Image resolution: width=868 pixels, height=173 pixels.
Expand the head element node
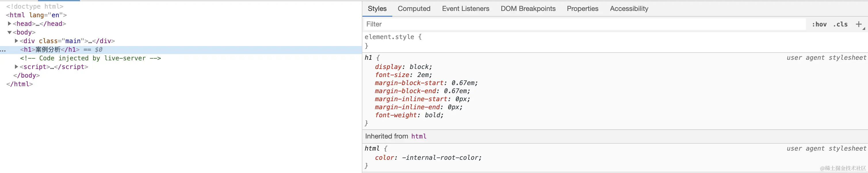[9, 24]
